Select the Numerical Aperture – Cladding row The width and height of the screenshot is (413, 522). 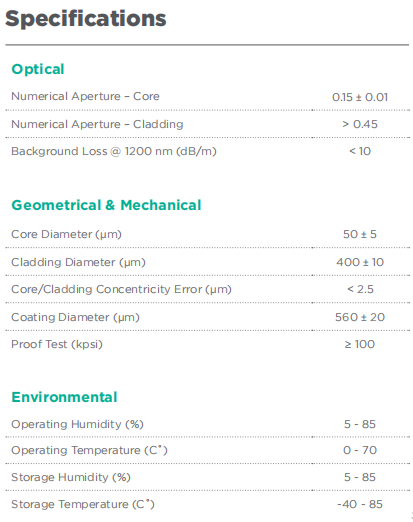207,124
